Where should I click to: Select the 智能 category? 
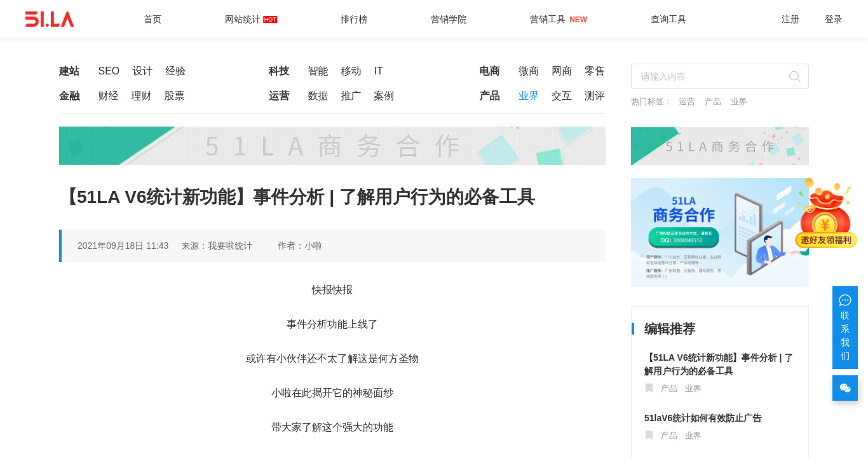coord(318,71)
